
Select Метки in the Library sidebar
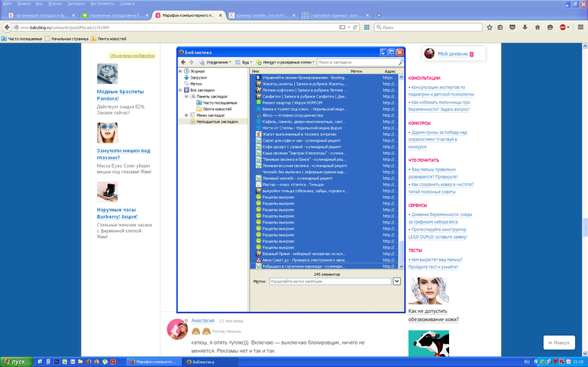tap(196, 84)
